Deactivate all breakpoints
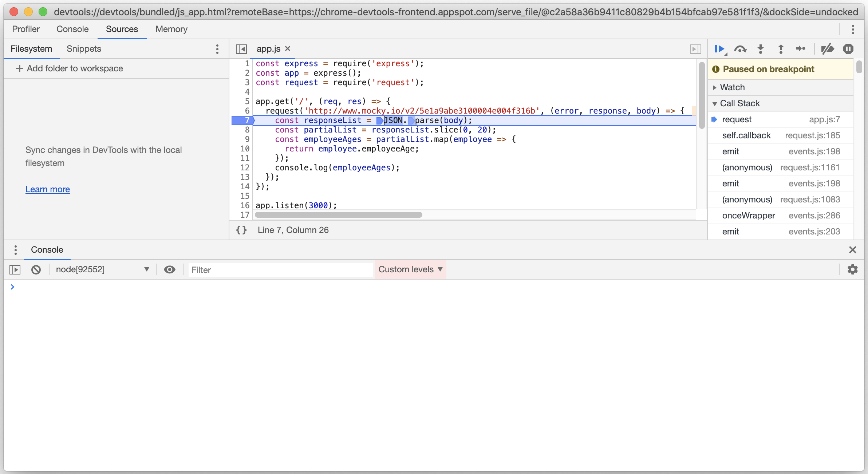 (x=827, y=49)
